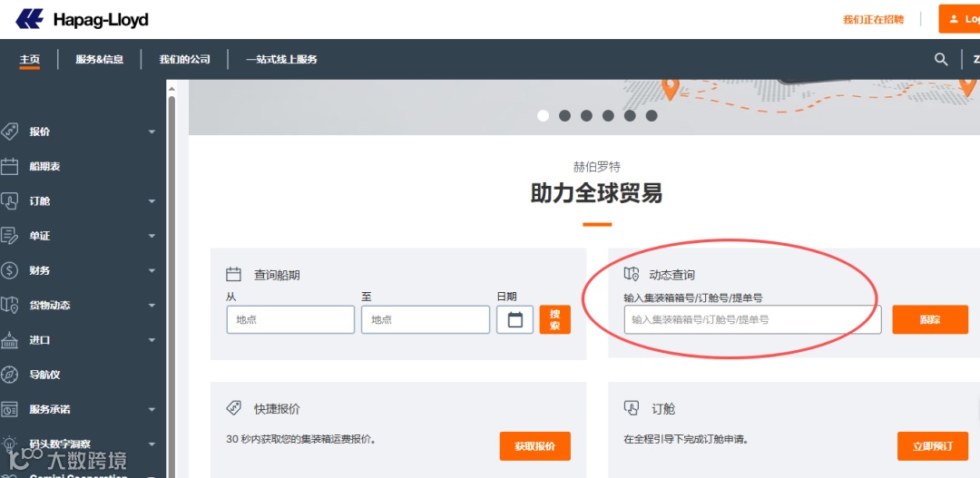Viewport: 980px width, 478px height.
Task: Click the 从 origin location field
Action: point(290,319)
